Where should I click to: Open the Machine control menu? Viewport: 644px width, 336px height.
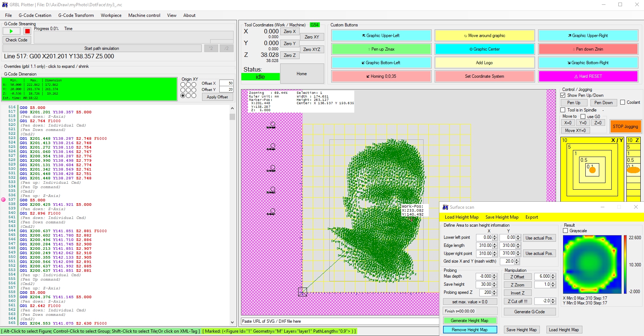[x=144, y=15]
